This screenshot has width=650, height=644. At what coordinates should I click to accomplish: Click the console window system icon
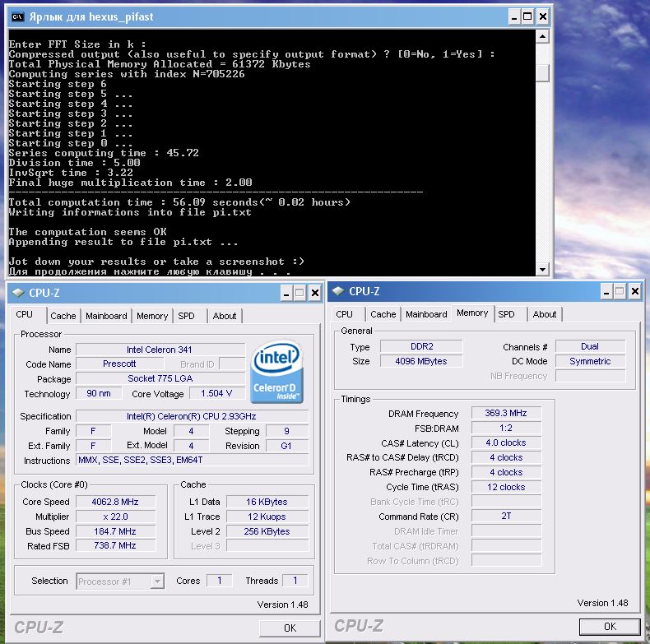pyautogui.click(x=17, y=16)
